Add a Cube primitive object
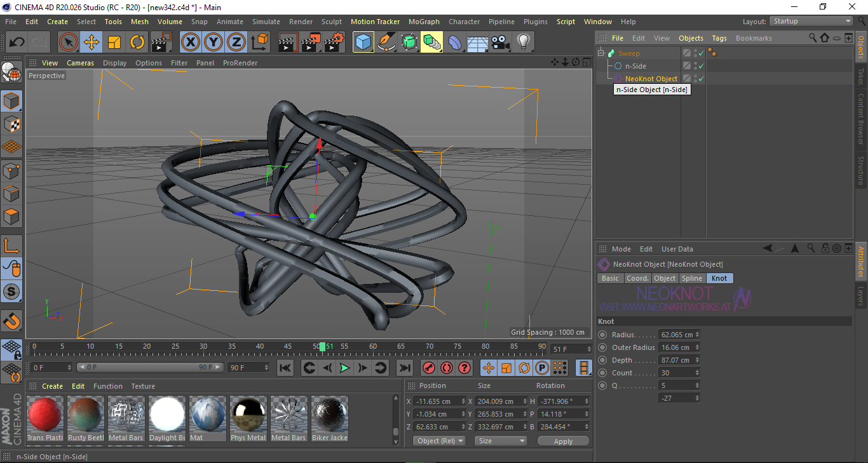Screen dimensions: 868x463 coord(363,43)
